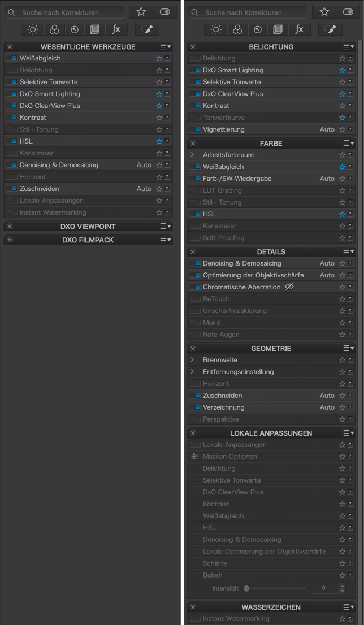Image resolution: width=364 pixels, height=625 pixels.
Task: Show help for the Perspektive tool
Action: pos(350,419)
